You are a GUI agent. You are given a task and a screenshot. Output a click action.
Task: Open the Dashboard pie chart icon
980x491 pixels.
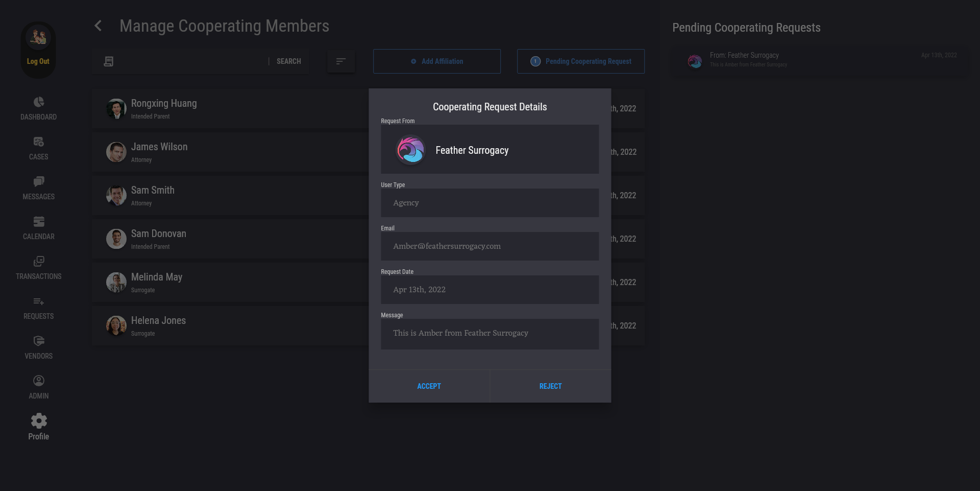point(39,102)
